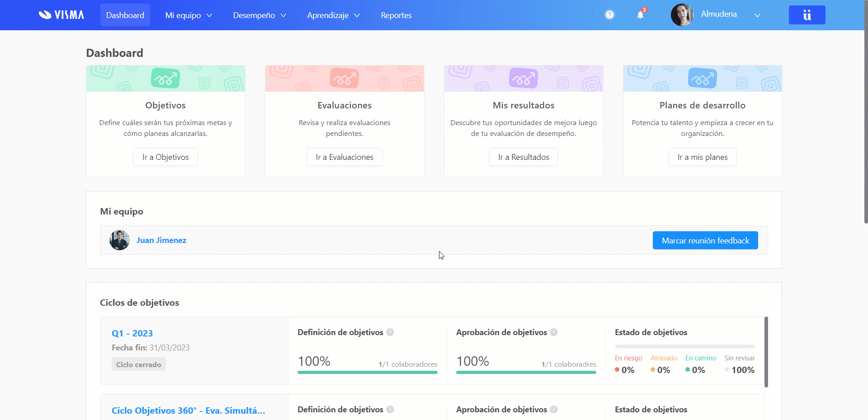This screenshot has width=868, height=420.
Task: Show Q1 Aprobación de objetivos help tooltip
Action: click(554, 332)
